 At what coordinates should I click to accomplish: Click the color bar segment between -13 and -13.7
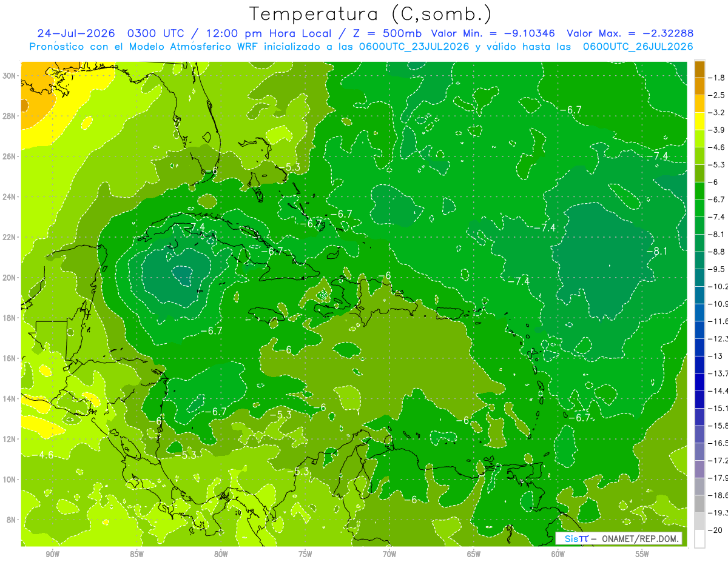pyautogui.click(x=699, y=365)
